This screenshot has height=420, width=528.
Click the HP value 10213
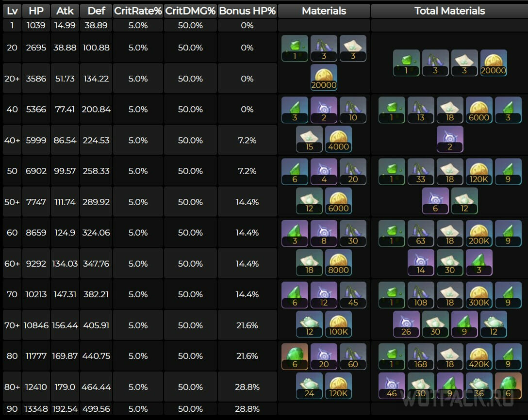[36, 294]
